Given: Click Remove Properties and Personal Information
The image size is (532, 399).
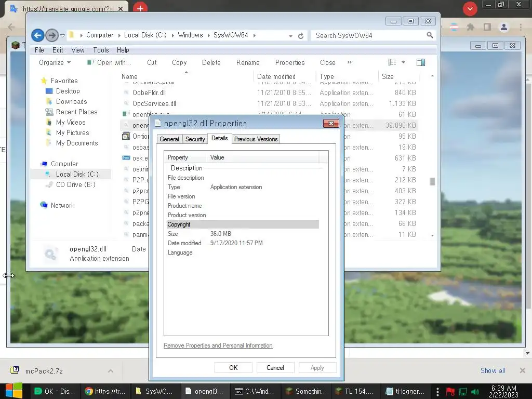Looking at the screenshot, I should [218, 345].
